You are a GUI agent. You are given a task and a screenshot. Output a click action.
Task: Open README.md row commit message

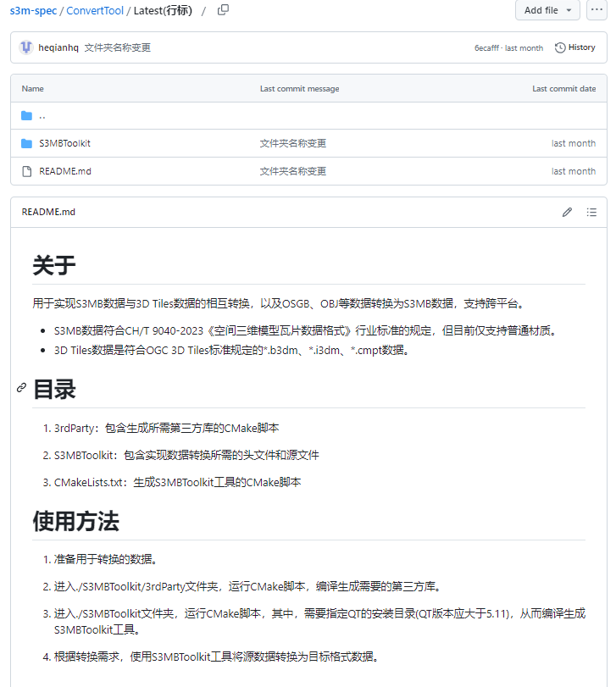point(293,171)
